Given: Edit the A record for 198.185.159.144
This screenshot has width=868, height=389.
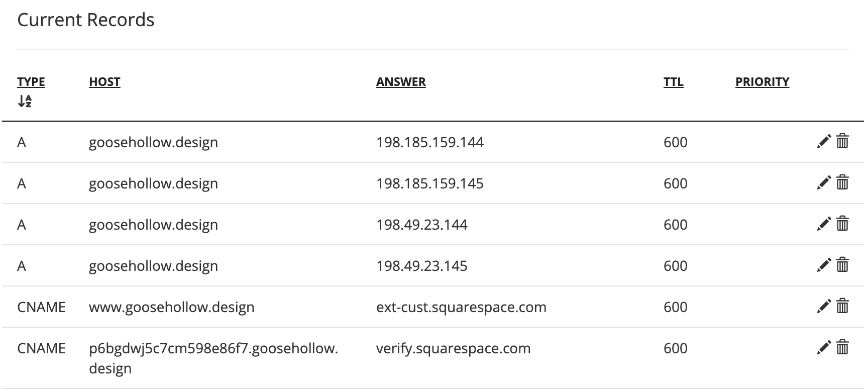Looking at the screenshot, I should click(824, 142).
